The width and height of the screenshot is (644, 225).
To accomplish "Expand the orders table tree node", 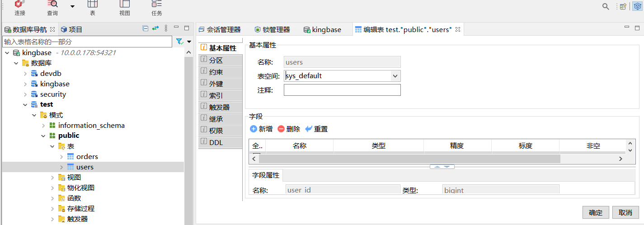I will (61, 157).
